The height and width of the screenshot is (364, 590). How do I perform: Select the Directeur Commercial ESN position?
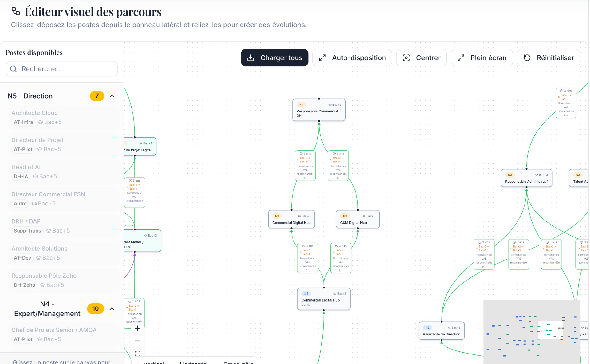[x=64, y=199]
